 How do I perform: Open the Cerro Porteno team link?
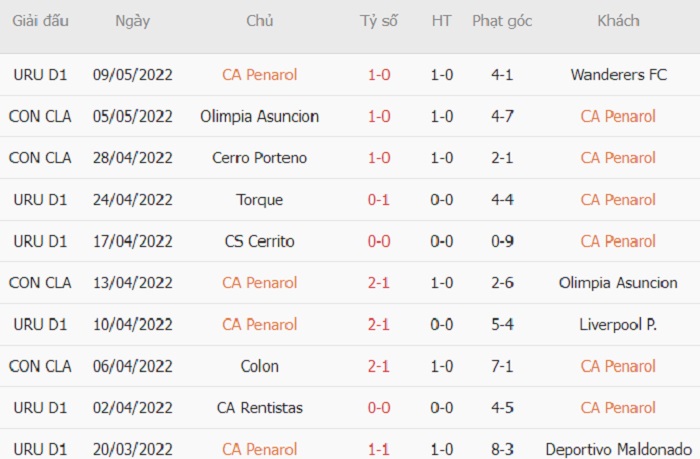pyautogui.click(x=259, y=158)
